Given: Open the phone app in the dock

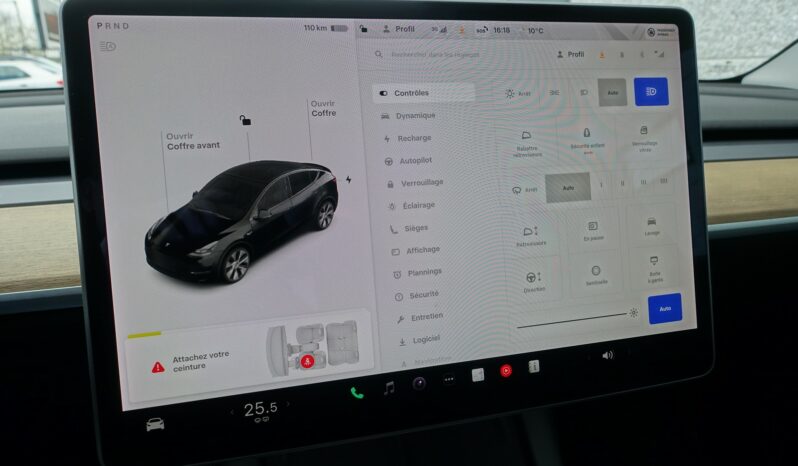Looking at the screenshot, I should point(357,393).
